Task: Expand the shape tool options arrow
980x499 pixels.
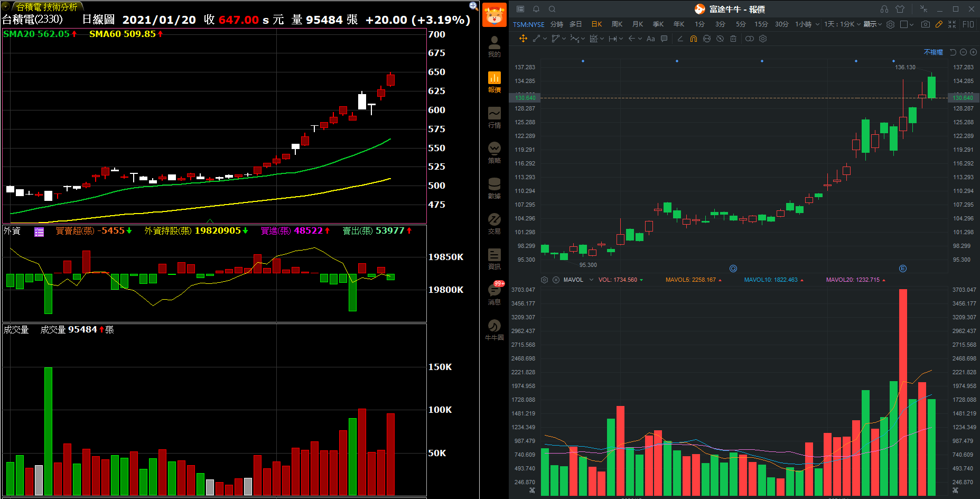Action: point(564,39)
